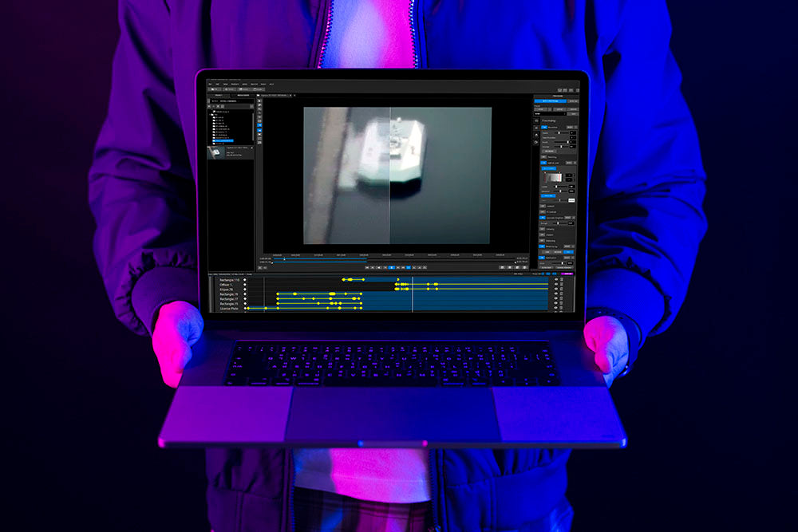This screenshot has height=532, width=798.
Task: Switch to the Project tab in left panel
Action: click(219, 94)
